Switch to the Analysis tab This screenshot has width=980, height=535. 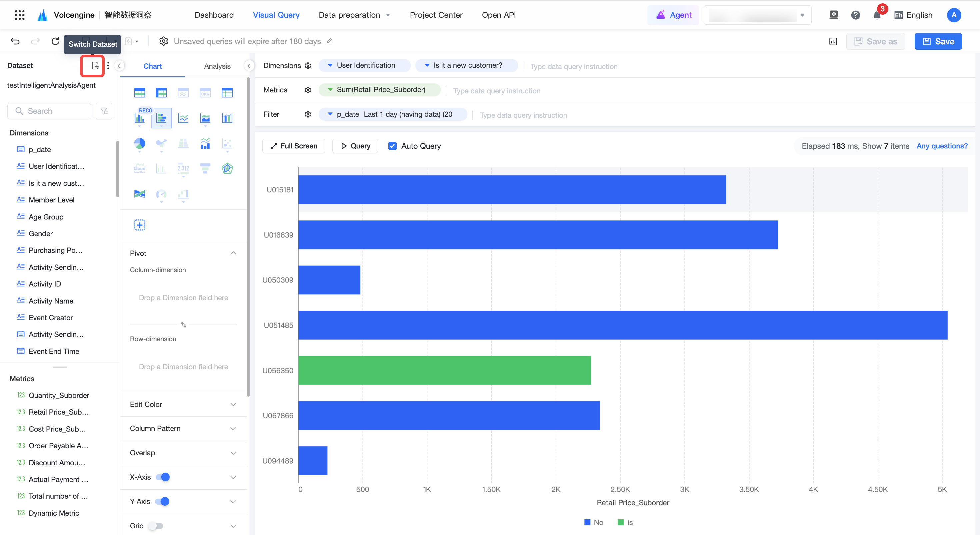(x=217, y=66)
